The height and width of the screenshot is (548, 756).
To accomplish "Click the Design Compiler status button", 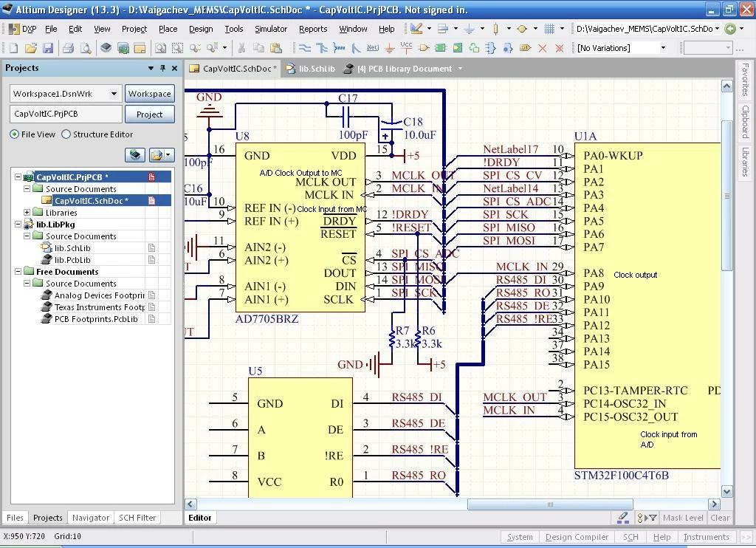I will point(577,537).
